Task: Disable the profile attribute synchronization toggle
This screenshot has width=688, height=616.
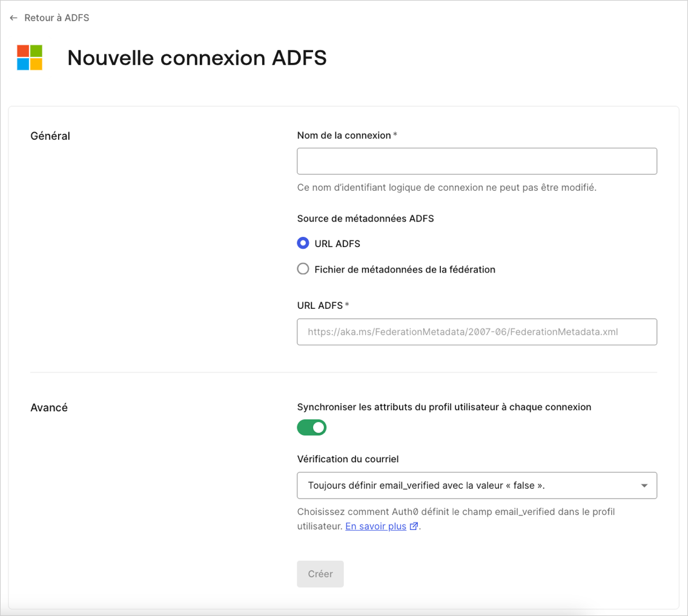Action: coord(311,428)
